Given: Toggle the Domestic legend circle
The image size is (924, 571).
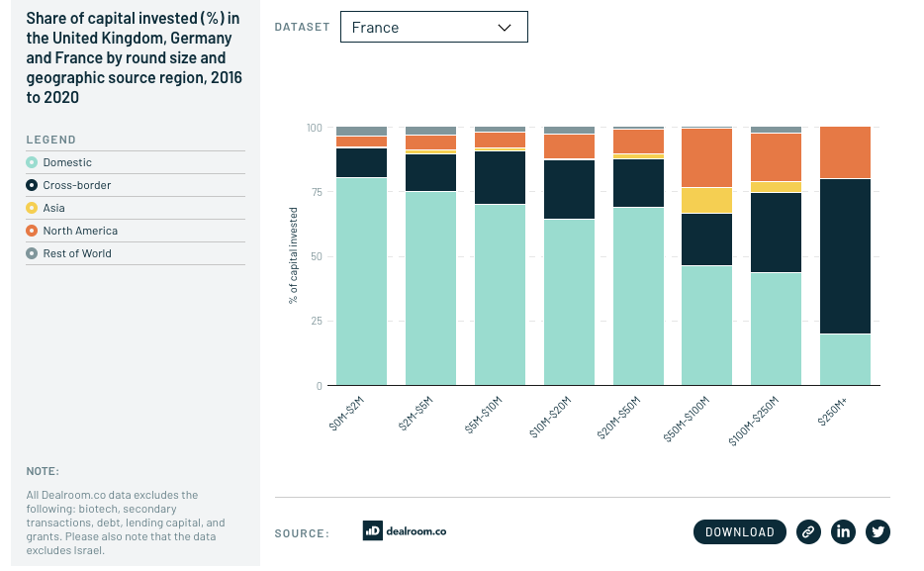Looking at the screenshot, I should pos(32,162).
